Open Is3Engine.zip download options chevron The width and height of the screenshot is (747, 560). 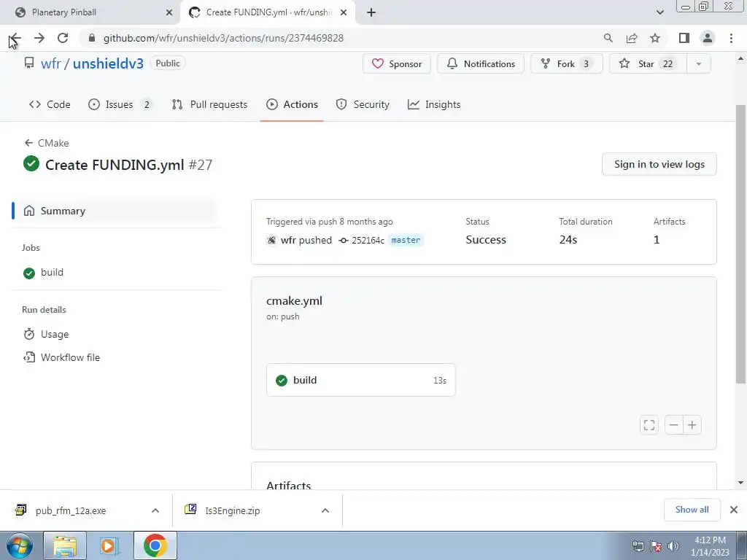pyautogui.click(x=325, y=510)
